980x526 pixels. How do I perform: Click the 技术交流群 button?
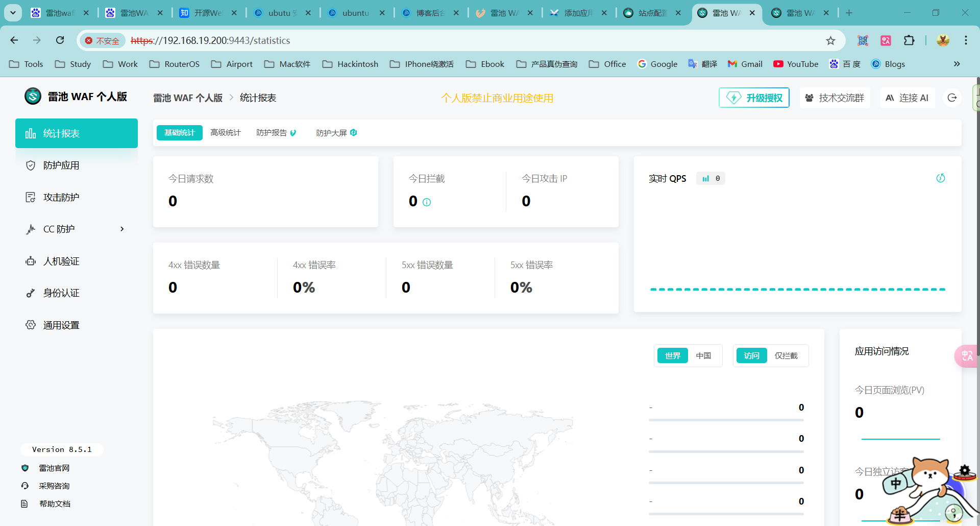coord(835,98)
